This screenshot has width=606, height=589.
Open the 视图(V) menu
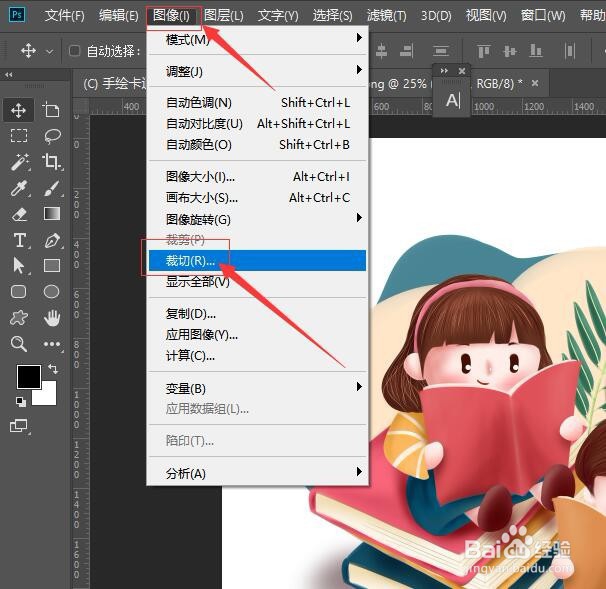coord(486,15)
